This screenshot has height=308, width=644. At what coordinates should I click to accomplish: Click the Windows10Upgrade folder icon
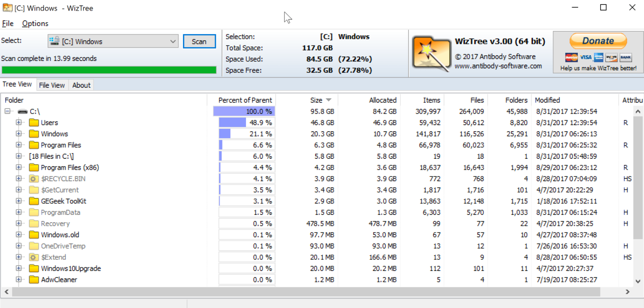[34, 268]
